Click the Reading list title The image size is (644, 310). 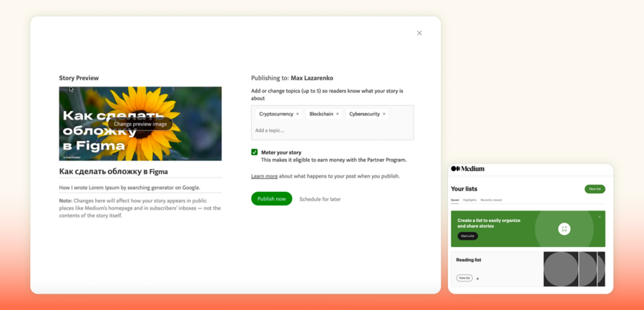pos(469,260)
